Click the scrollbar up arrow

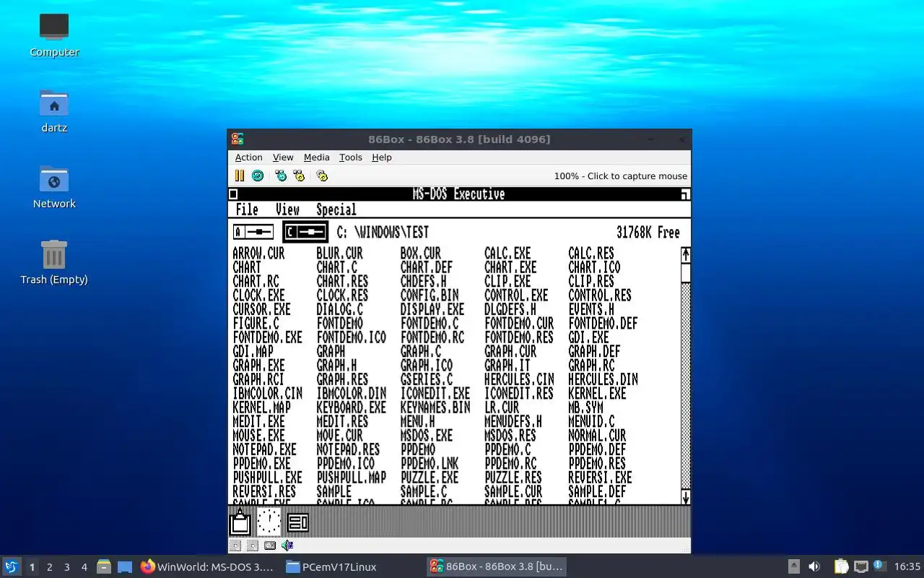coord(686,254)
